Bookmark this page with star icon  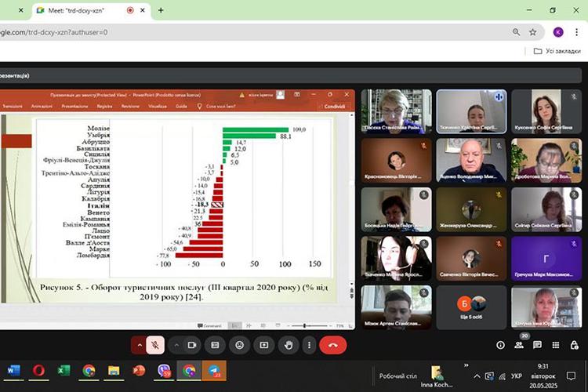[533, 32]
